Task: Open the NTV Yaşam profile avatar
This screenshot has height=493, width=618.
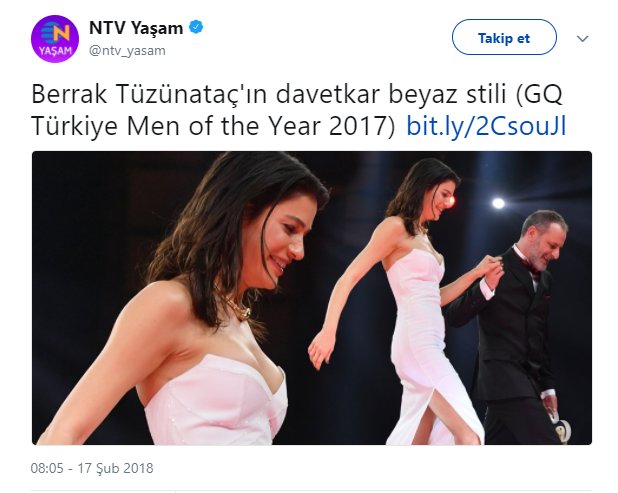Action: (55, 39)
